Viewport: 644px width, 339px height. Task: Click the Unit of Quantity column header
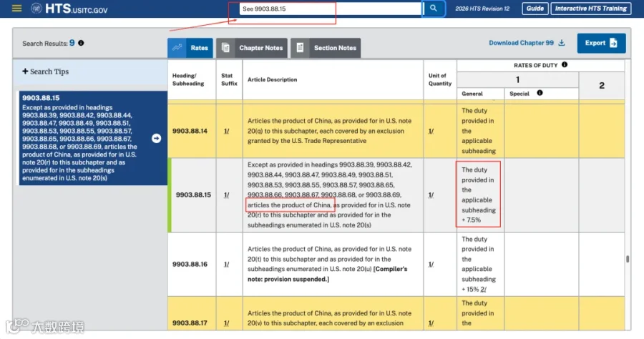point(440,79)
